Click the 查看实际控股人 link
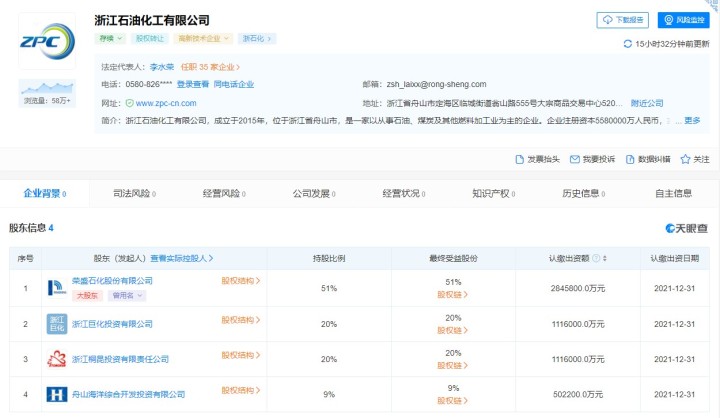The height and width of the screenshot is (418, 720). tap(182, 259)
